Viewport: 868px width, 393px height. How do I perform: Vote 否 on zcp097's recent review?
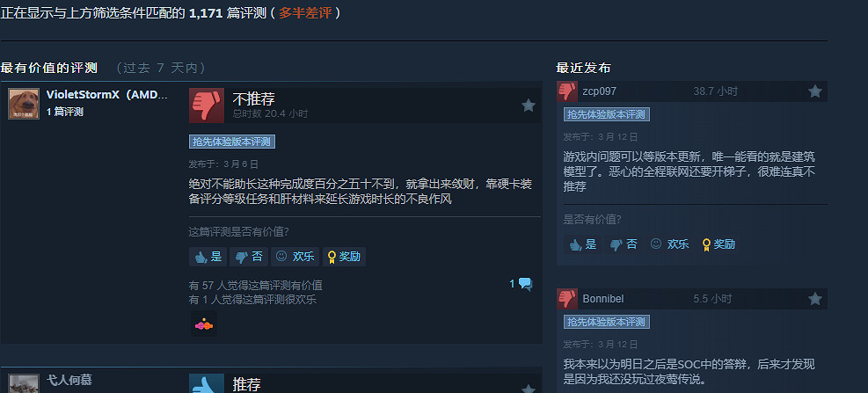click(x=624, y=244)
